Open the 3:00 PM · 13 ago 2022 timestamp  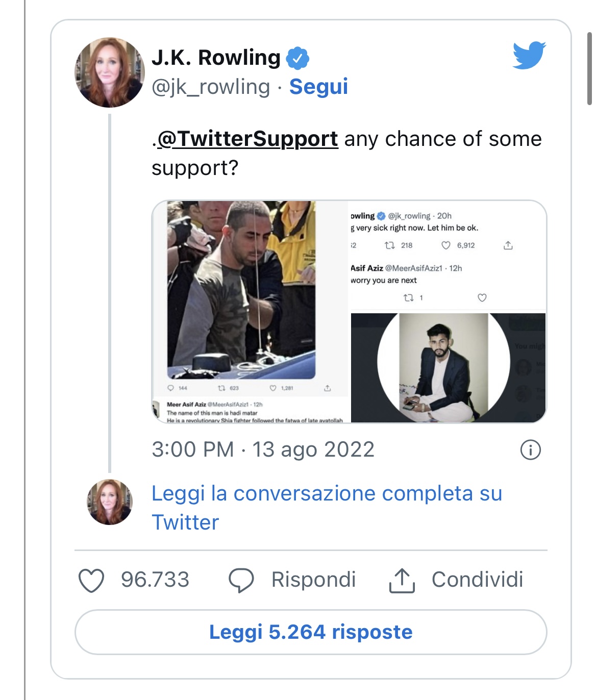pos(263,450)
